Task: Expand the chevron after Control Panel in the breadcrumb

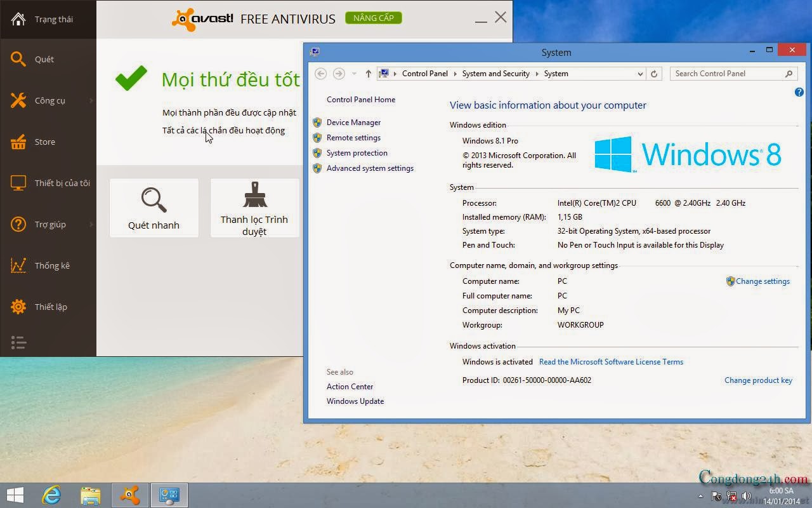Action: (455, 74)
